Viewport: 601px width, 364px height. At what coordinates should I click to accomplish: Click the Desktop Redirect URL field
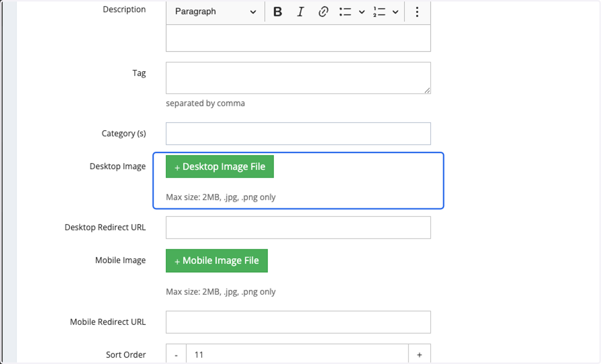coord(298,227)
